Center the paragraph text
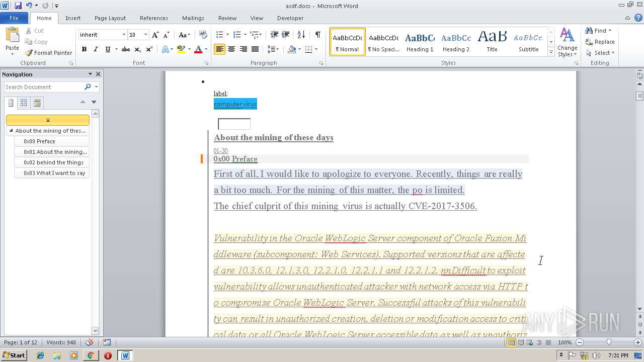This screenshot has width=644, height=362. point(231,49)
